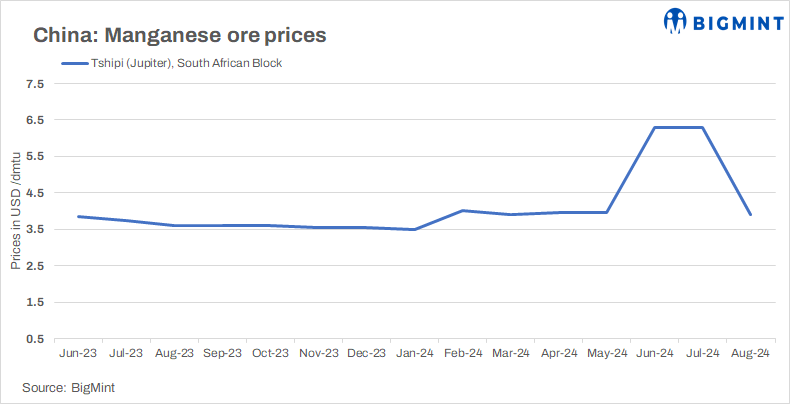The height and width of the screenshot is (404, 790).
Task: Click the Oct-23 x-axis label
Action: [x=270, y=353]
